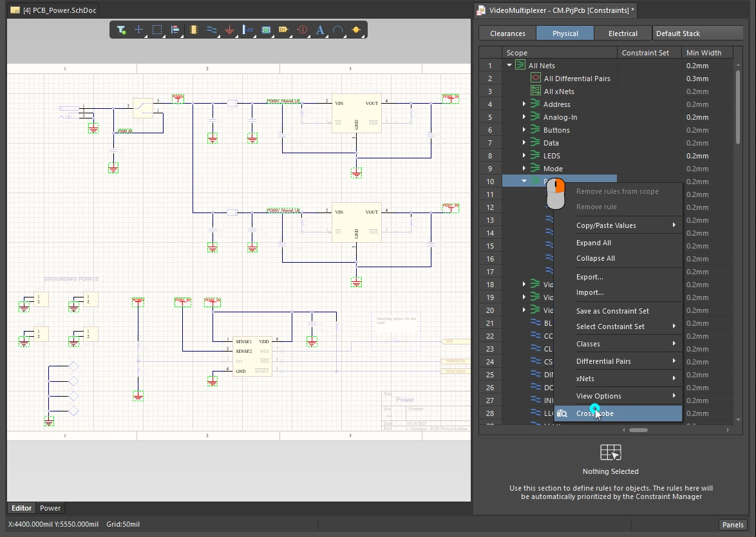Expand the LEDS net class row
Image resolution: width=756 pixels, height=537 pixels.
pyautogui.click(x=524, y=156)
